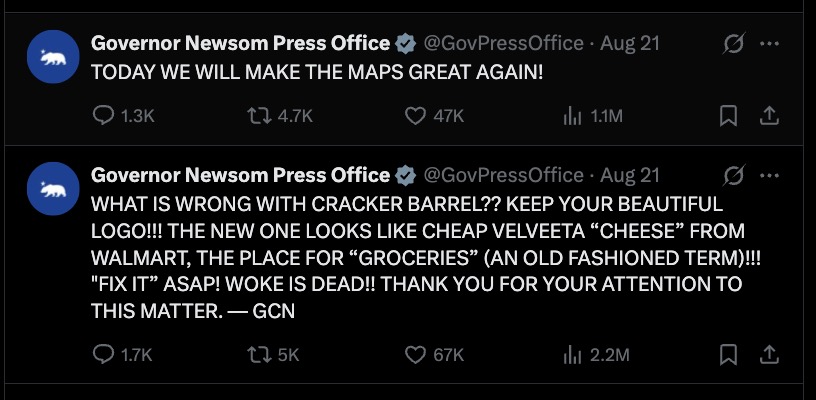The height and width of the screenshot is (400, 816).
Task: Open the bear avatar on the first tweet
Action: pyautogui.click(x=53, y=57)
